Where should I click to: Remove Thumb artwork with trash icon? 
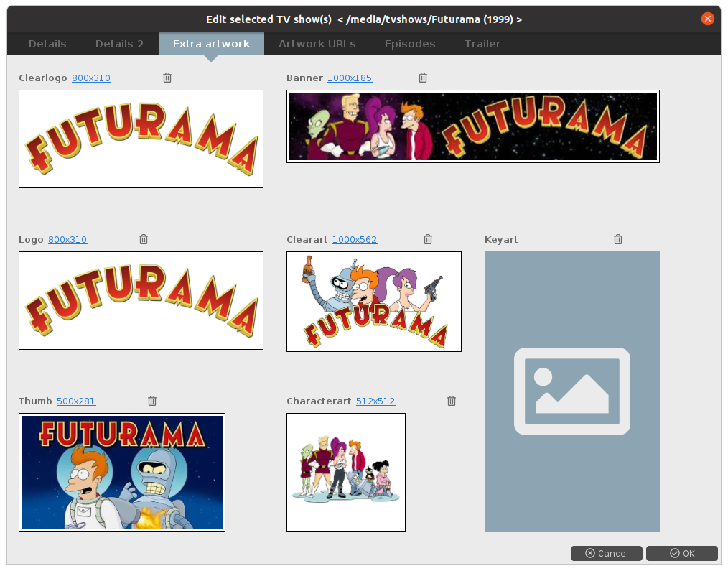[x=152, y=401]
